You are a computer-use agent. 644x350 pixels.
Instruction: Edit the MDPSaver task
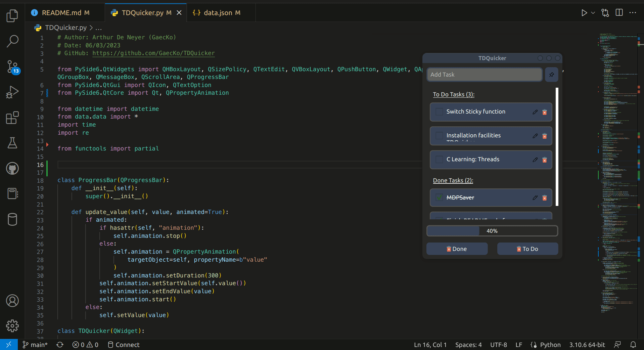point(535,198)
